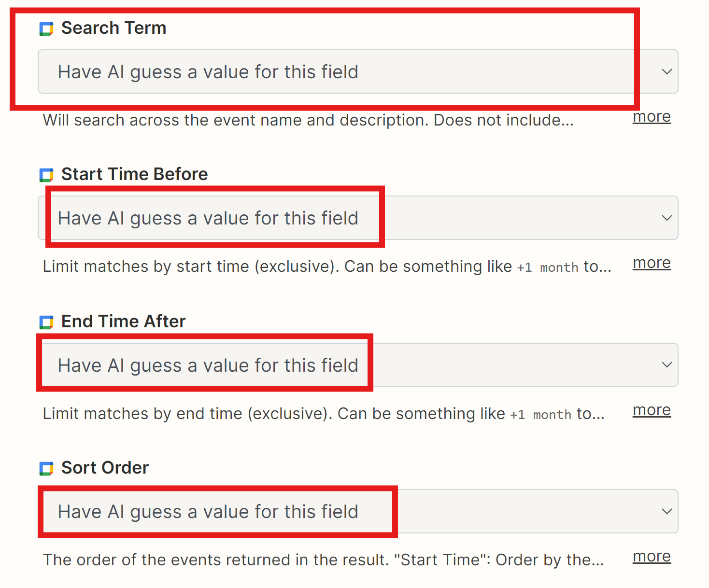
Task: Select the Search Term field value box
Action: pos(358,71)
